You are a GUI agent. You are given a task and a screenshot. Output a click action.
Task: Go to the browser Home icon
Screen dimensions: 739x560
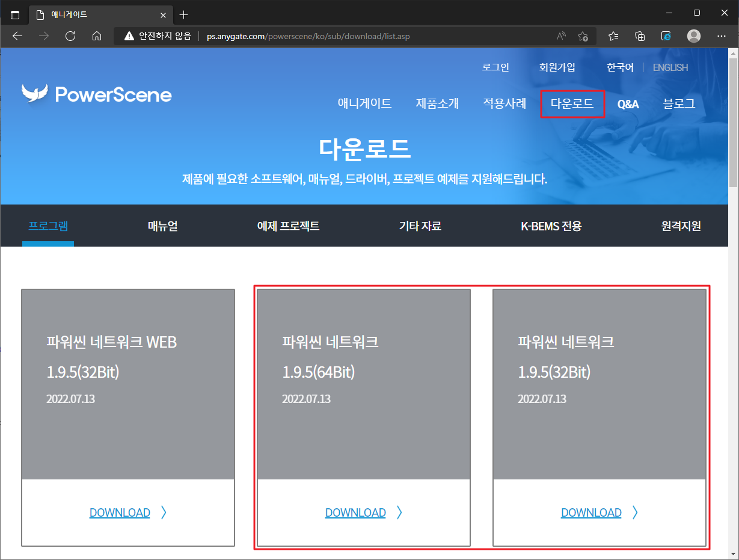[97, 36]
